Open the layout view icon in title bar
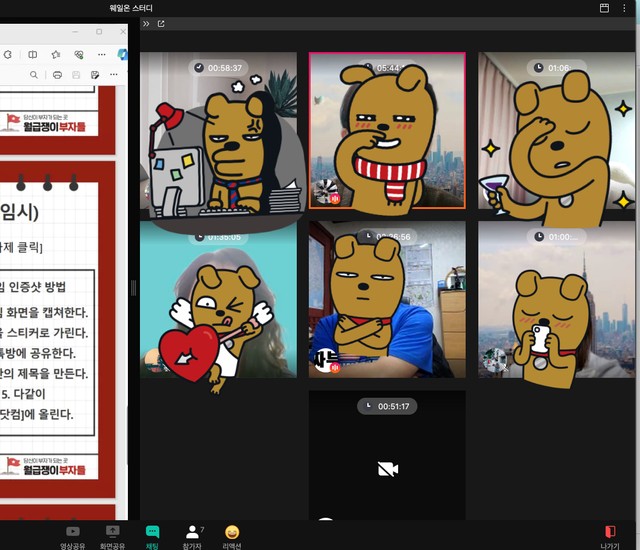The height and width of the screenshot is (550, 640). coord(604,8)
